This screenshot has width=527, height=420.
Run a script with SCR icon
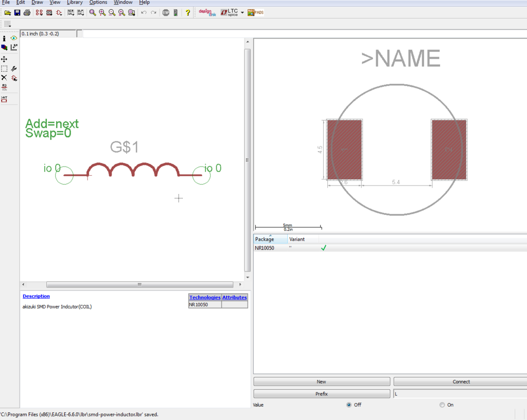(x=71, y=13)
